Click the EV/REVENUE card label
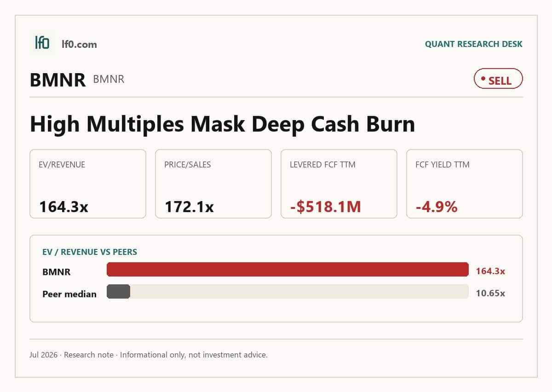The height and width of the screenshot is (392, 552). 62,165
